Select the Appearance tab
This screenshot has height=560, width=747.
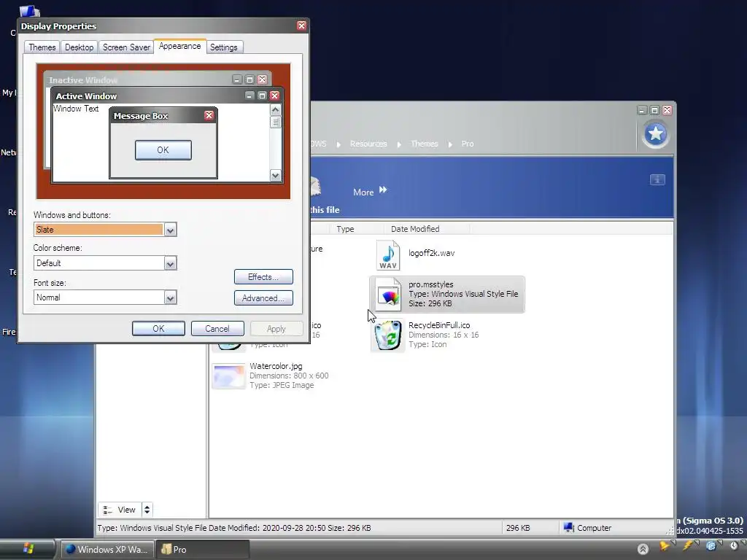[x=179, y=46]
